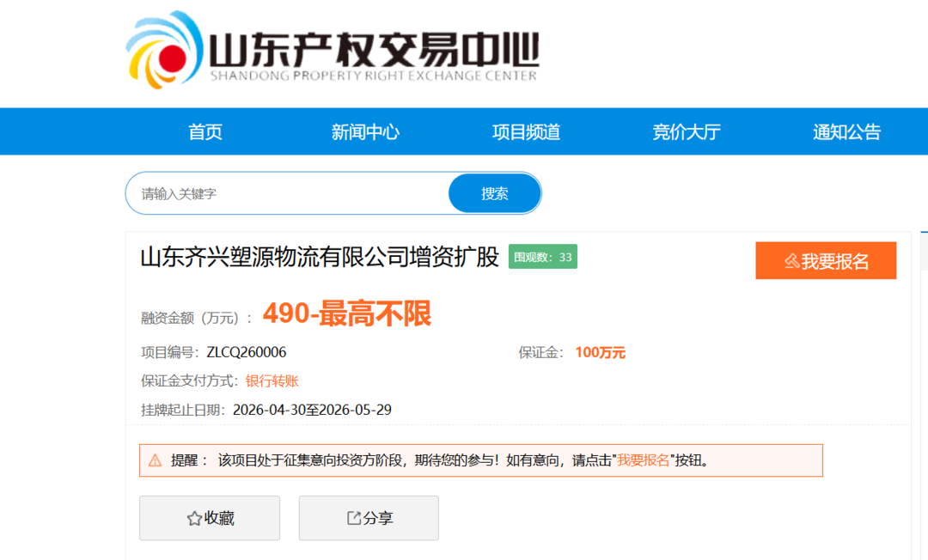Click the project title 山东齐兴塑源物流有限公司增资扩股
This screenshot has width=928, height=560.
click(x=320, y=257)
